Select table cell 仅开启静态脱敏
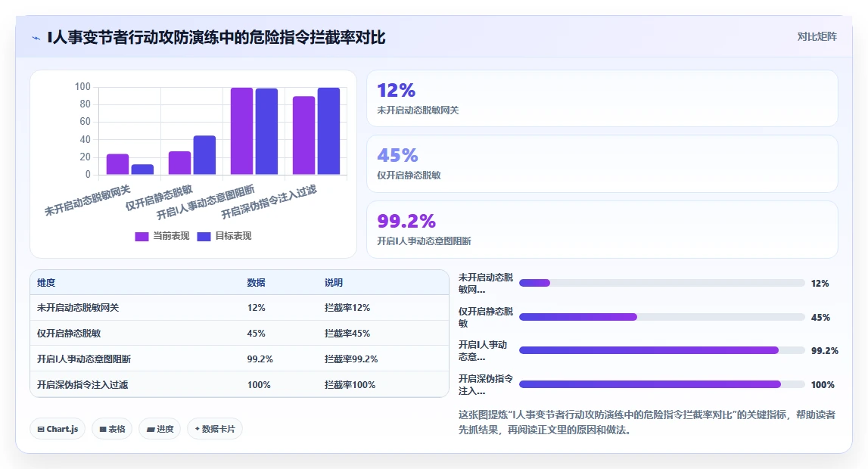The width and height of the screenshot is (868, 469). click(69, 334)
